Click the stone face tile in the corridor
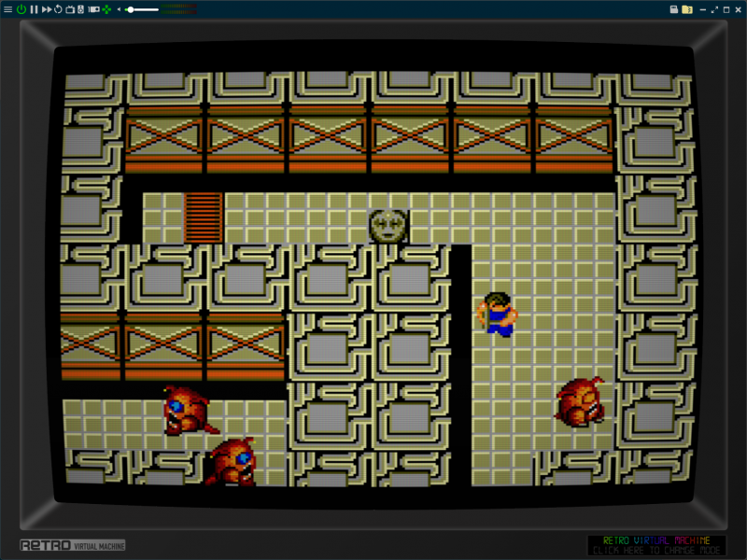Screen dimensions: 747x560 pyautogui.click(x=388, y=226)
